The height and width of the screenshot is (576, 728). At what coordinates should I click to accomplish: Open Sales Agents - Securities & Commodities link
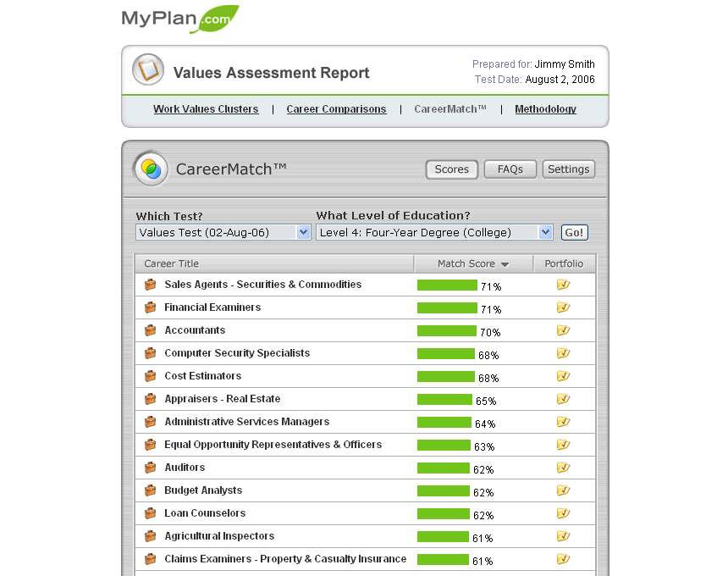tap(262, 285)
